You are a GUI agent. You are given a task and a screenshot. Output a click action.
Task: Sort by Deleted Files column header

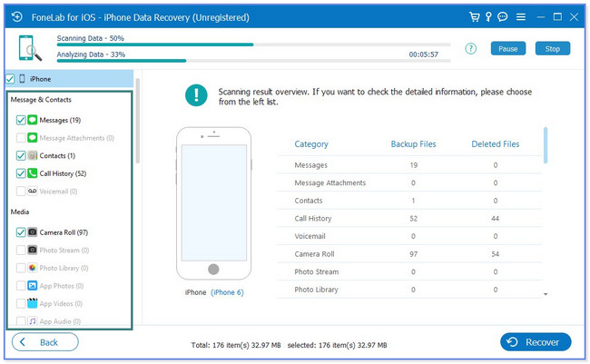point(496,144)
